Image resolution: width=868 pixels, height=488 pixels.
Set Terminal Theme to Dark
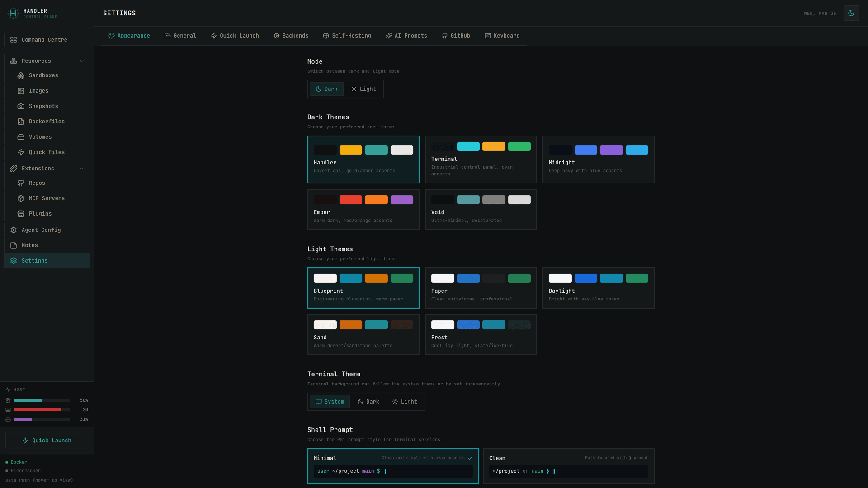tap(368, 401)
